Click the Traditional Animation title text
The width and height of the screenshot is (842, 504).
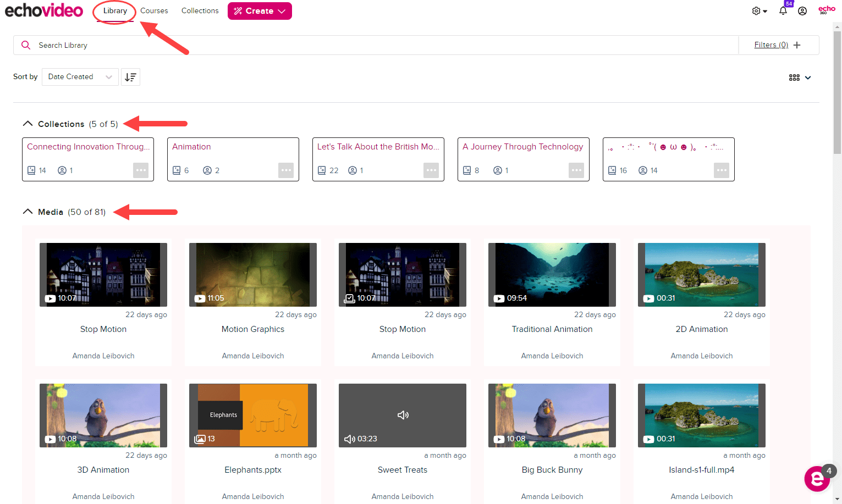(552, 329)
